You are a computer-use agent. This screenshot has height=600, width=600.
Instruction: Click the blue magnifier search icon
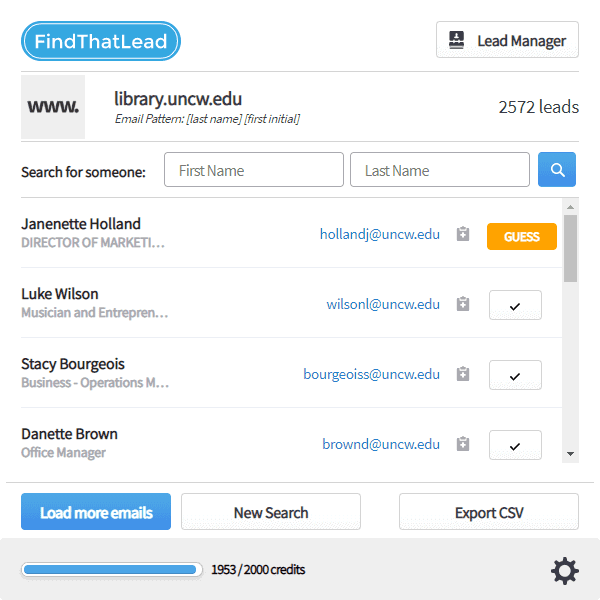556,170
